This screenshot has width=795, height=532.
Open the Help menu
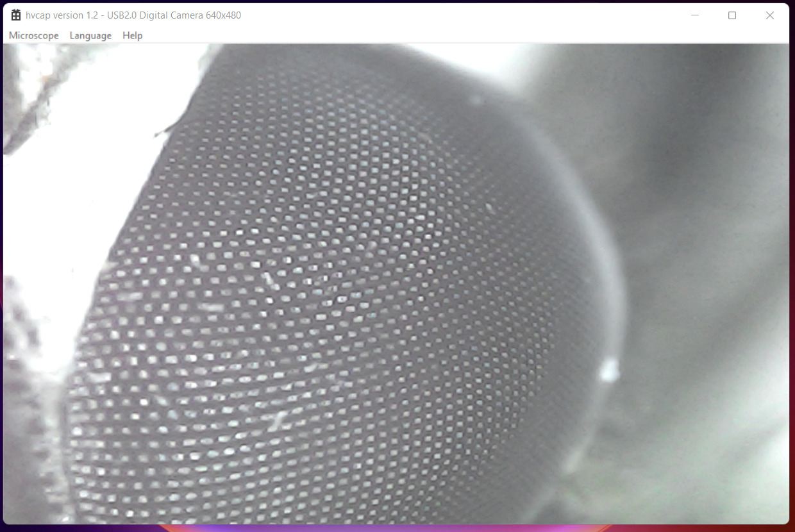(132, 36)
